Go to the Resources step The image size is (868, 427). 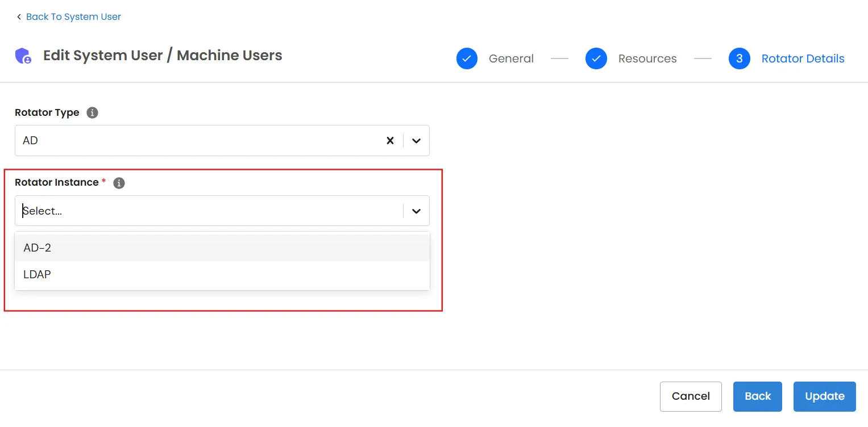coord(647,58)
